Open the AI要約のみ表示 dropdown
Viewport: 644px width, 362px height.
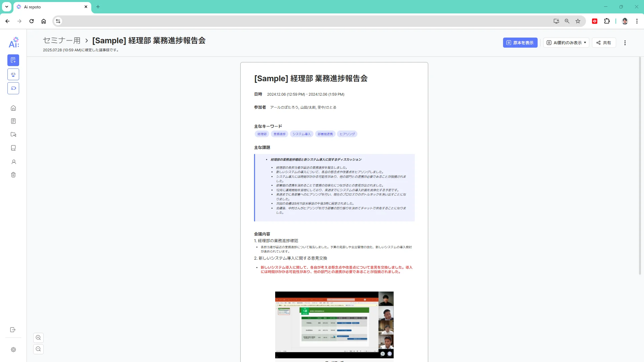point(566,43)
